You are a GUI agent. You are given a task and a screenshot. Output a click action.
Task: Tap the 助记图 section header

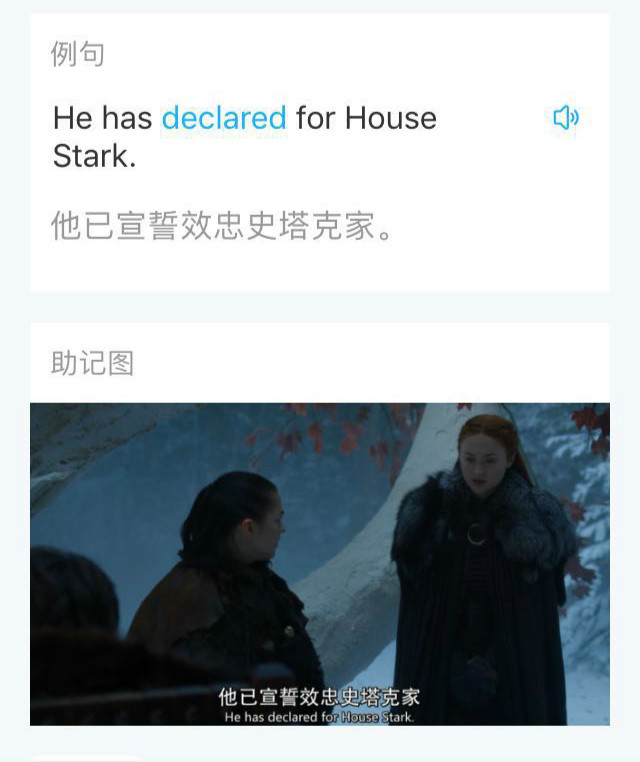pyautogui.click(x=92, y=363)
